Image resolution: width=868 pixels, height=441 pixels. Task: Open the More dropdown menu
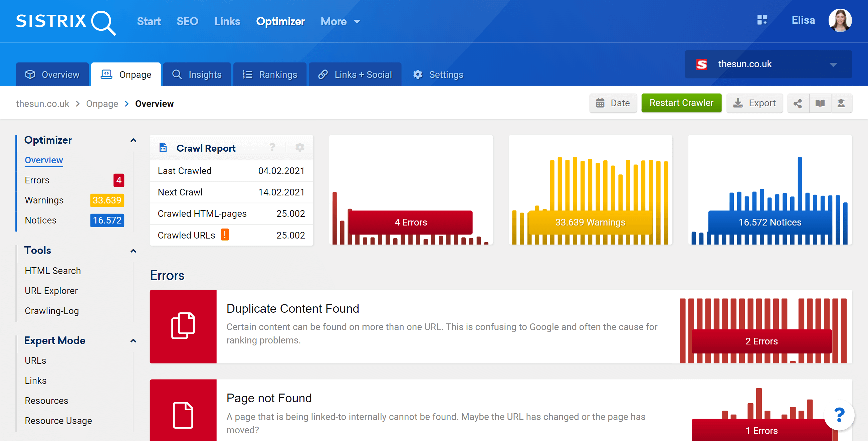(x=340, y=21)
